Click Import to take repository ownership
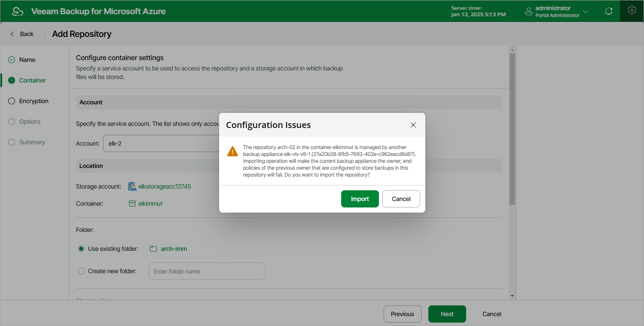Image resolution: width=644 pixels, height=326 pixels. [360, 198]
